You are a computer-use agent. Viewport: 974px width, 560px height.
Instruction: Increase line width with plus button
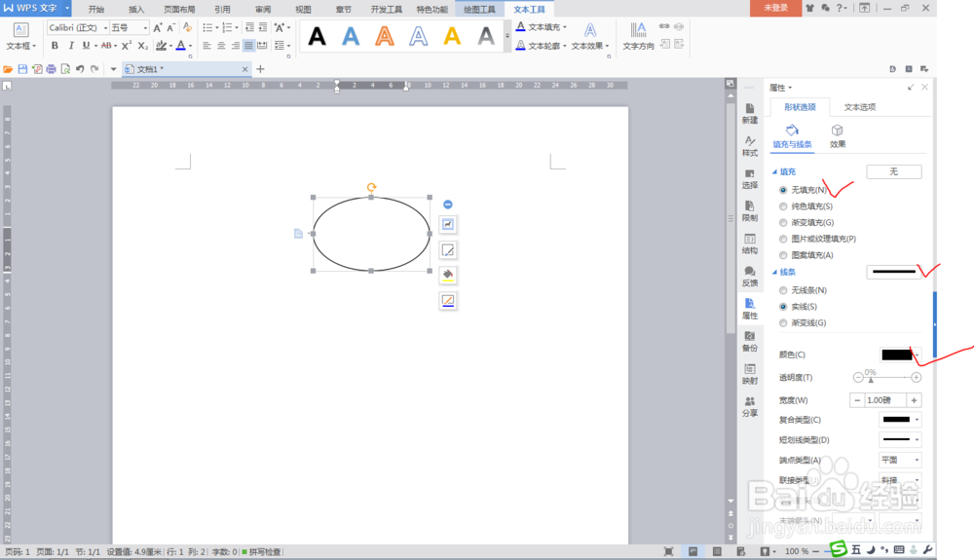914,400
